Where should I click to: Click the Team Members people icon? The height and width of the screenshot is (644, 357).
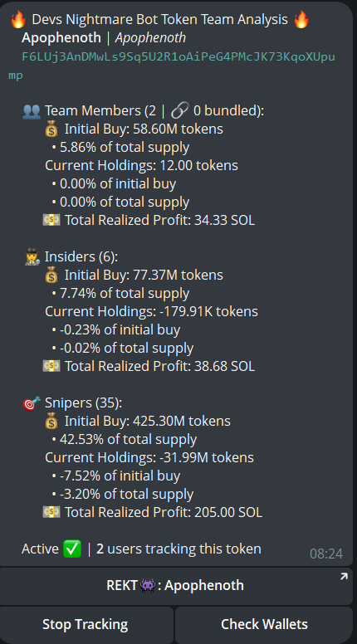coord(32,111)
